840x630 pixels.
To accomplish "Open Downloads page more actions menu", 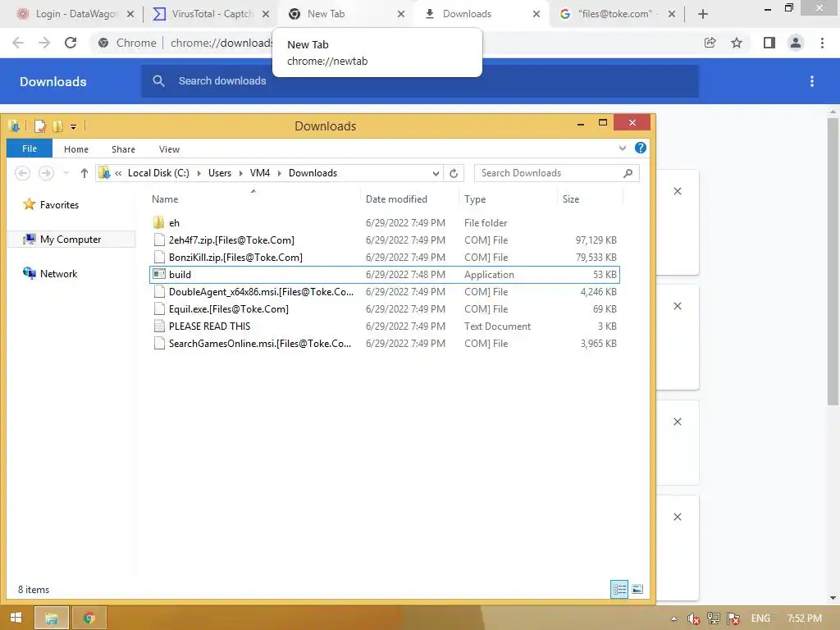I will pos(812,81).
